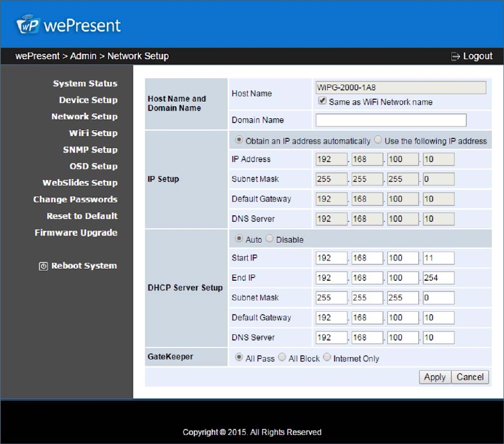This screenshot has width=504, height=444.
Task: Click Start IP last octet field 11
Action: click(439, 258)
